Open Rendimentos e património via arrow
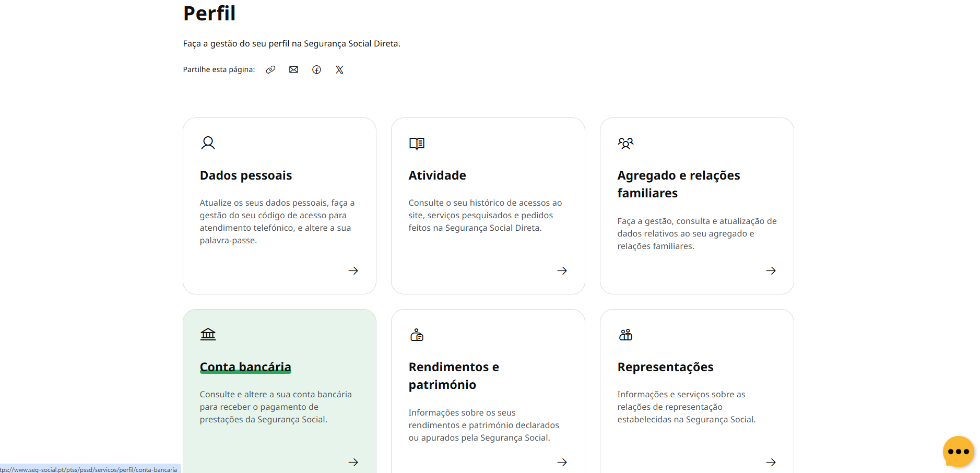The image size is (980, 473). (562, 462)
